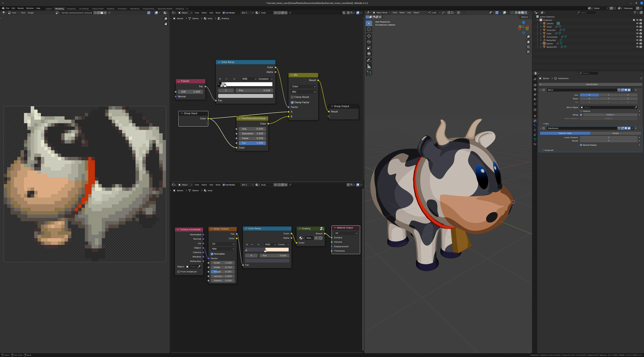Open the Object Mode dropdown in viewport
The width and height of the screenshot is (644, 357).
(382, 13)
